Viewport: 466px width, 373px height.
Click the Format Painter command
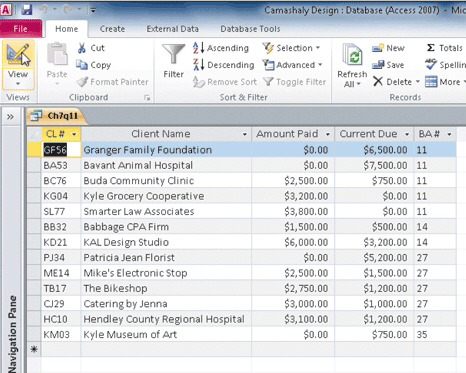[112, 82]
